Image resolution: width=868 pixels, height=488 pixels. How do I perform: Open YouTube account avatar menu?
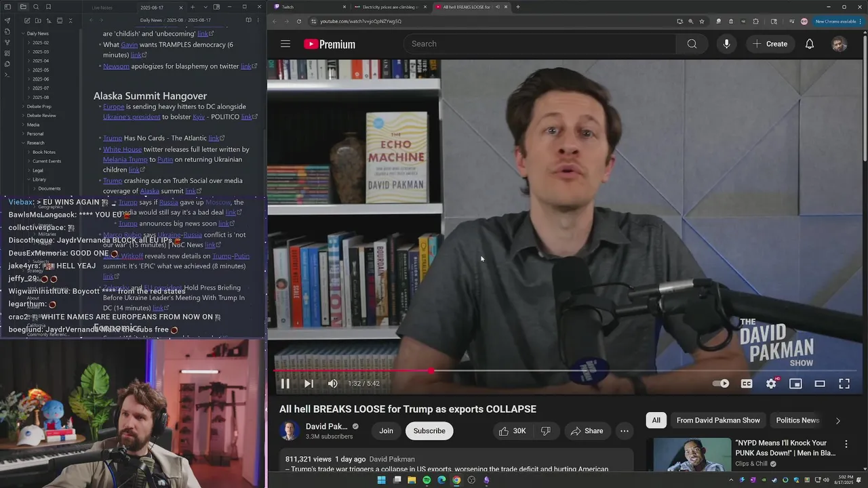point(840,44)
